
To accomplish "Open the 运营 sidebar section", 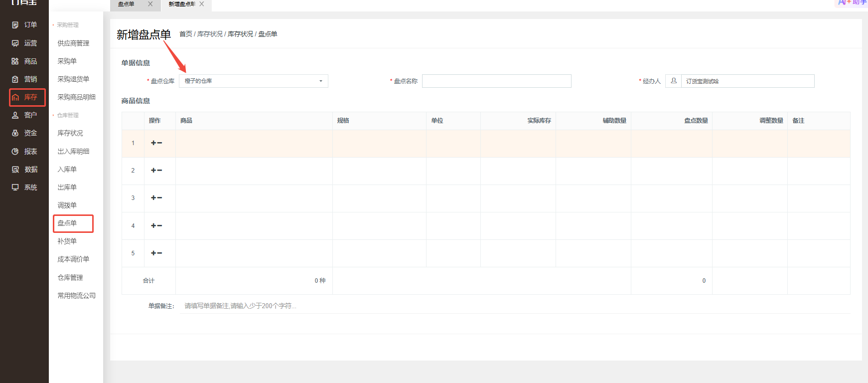I will tap(24, 43).
